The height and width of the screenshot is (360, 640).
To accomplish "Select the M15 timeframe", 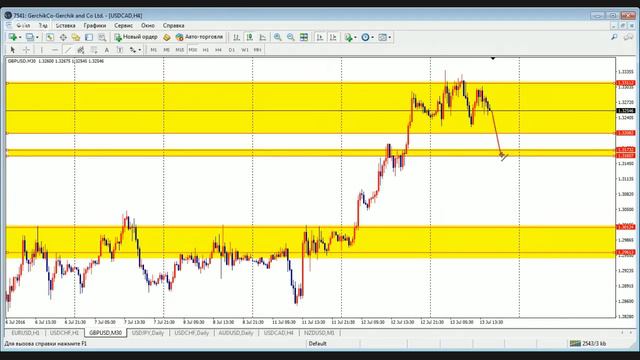I will (180, 50).
